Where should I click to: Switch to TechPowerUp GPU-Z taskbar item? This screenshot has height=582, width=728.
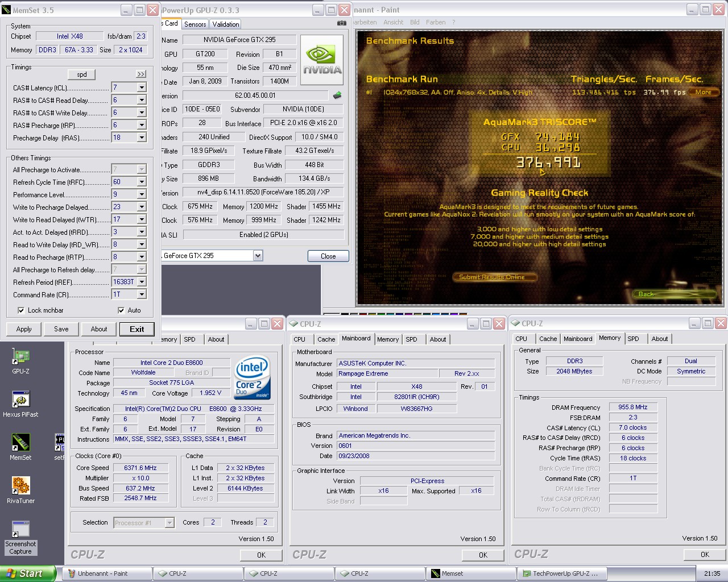[562, 573]
